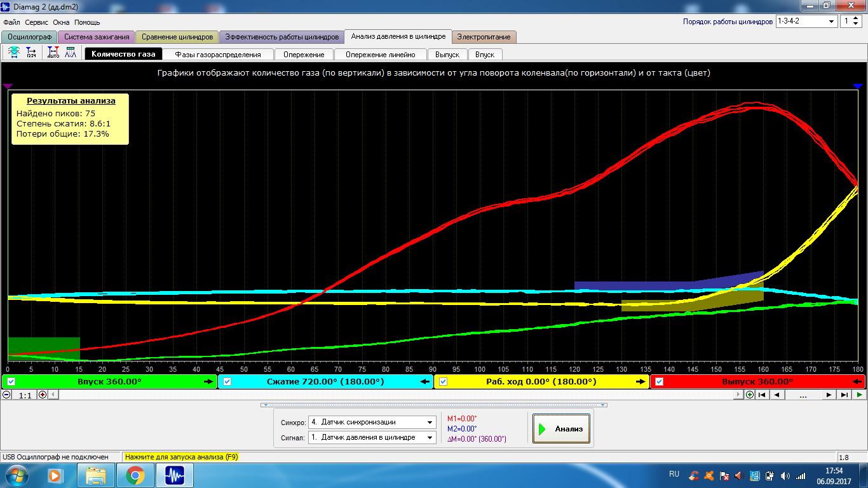Toggle the Сжатие stroke checkbox
The width and height of the screenshot is (868, 488).
[x=227, y=382]
